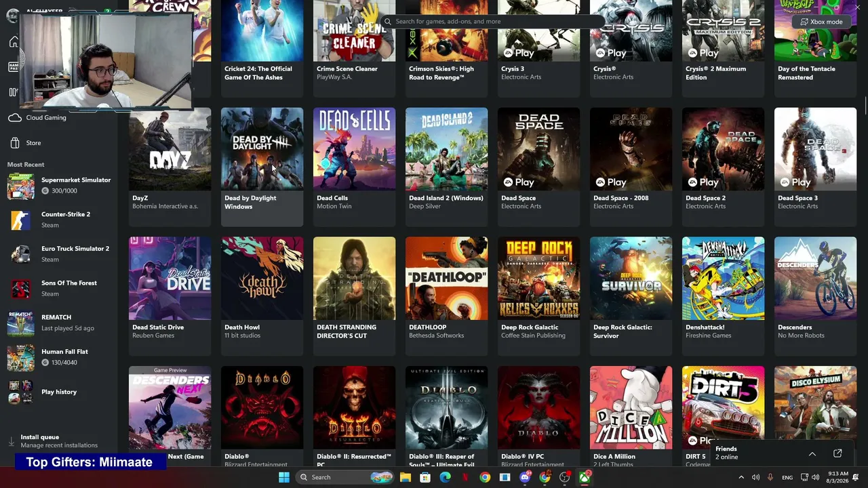Switch to Xbox mode

pos(821,22)
